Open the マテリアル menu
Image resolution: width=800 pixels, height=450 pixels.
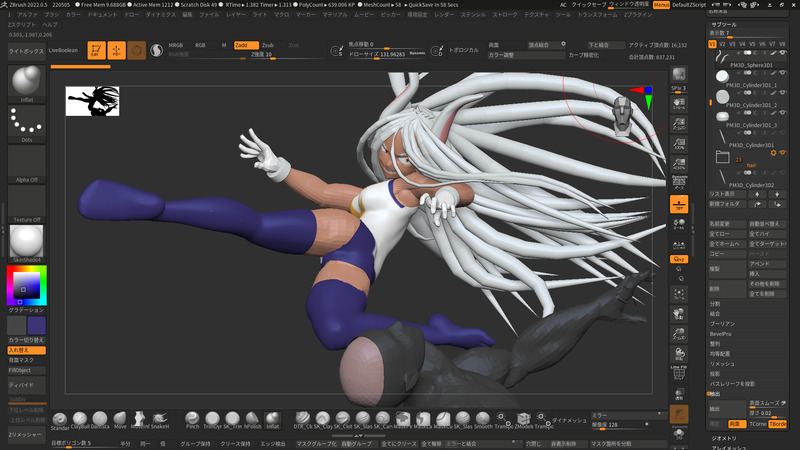(x=335, y=15)
